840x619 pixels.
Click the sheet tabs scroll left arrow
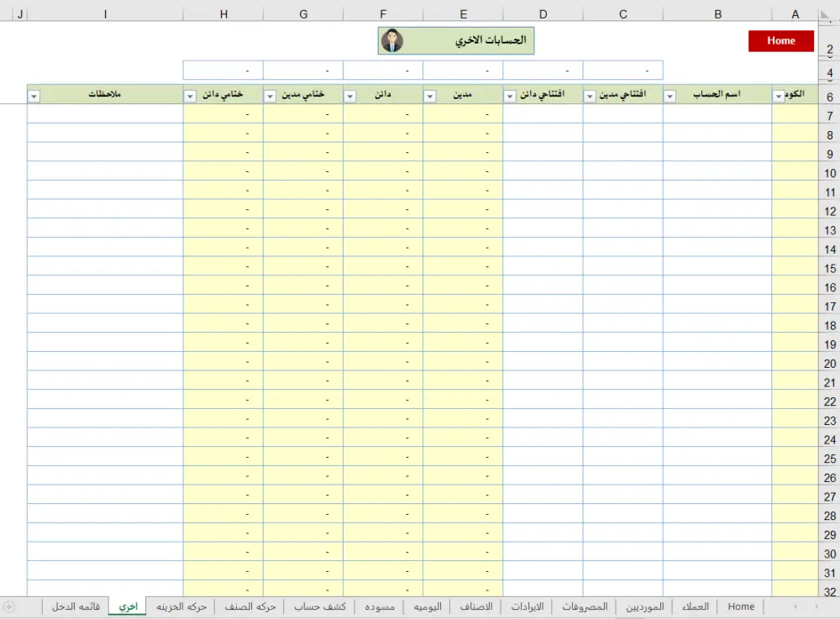(795, 606)
